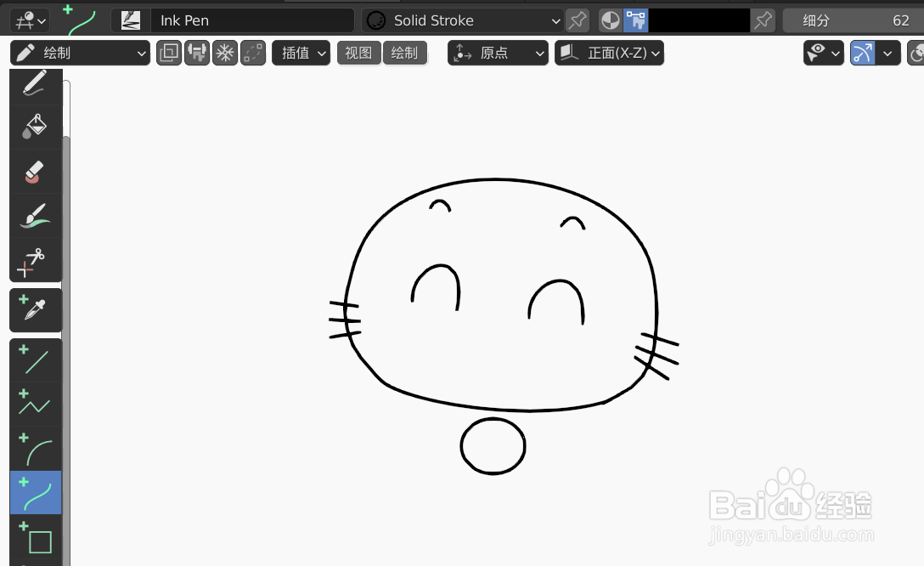Switch to vertex color mode
924x566 pixels.
[636, 20]
